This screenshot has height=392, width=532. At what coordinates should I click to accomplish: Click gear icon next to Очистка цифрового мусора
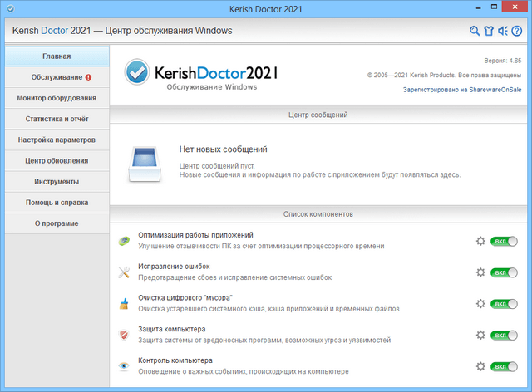click(480, 303)
